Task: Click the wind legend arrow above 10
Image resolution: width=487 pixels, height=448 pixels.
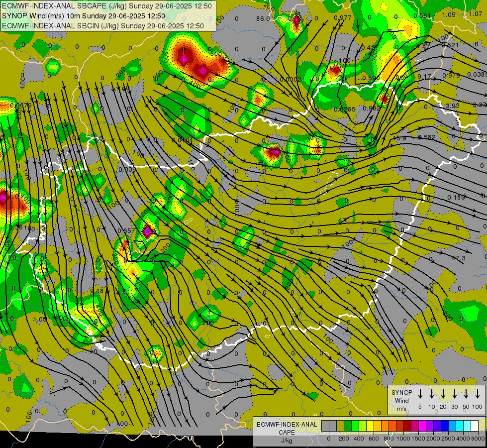Action: click(431, 394)
